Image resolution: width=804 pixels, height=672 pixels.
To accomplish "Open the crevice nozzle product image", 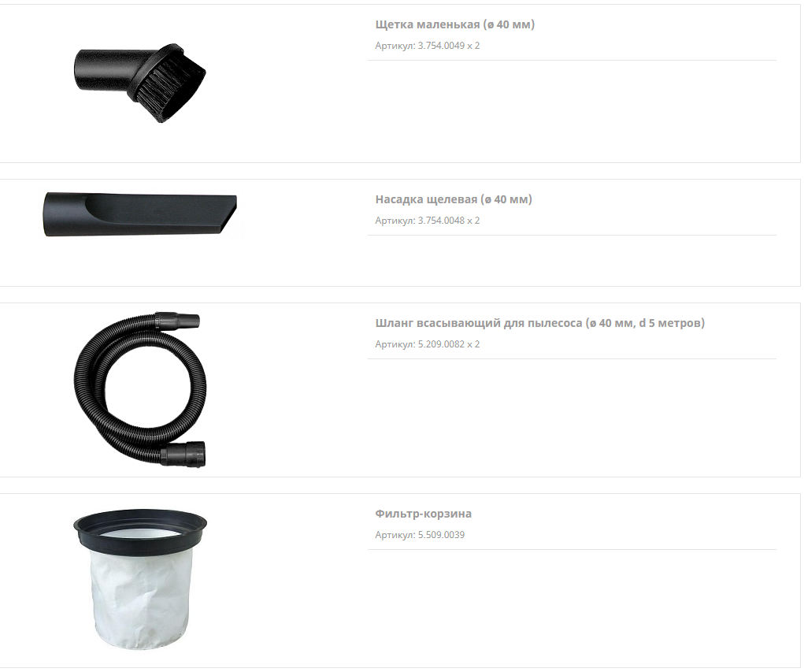I will (x=140, y=214).
